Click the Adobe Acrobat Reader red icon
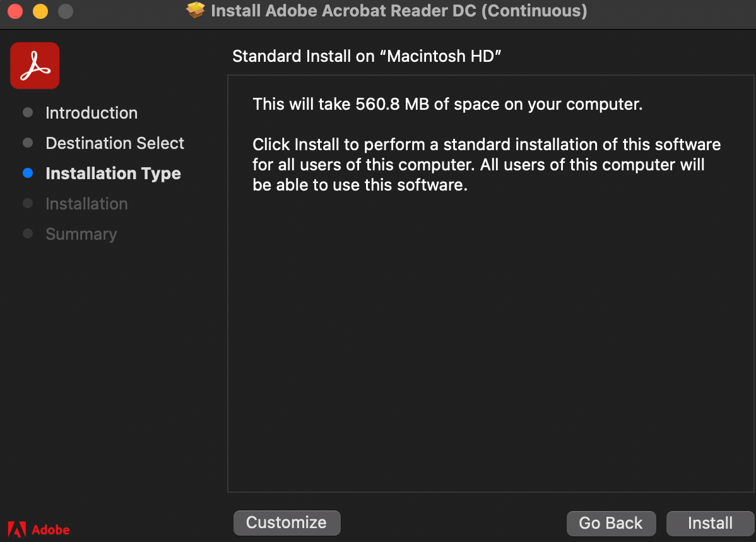The width and height of the screenshot is (756, 542). (35, 66)
